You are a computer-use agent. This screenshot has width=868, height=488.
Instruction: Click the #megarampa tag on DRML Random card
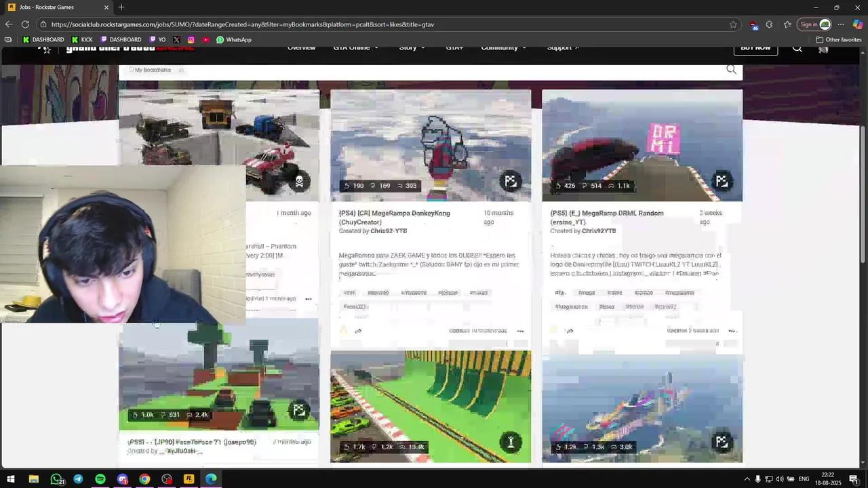coord(679,293)
